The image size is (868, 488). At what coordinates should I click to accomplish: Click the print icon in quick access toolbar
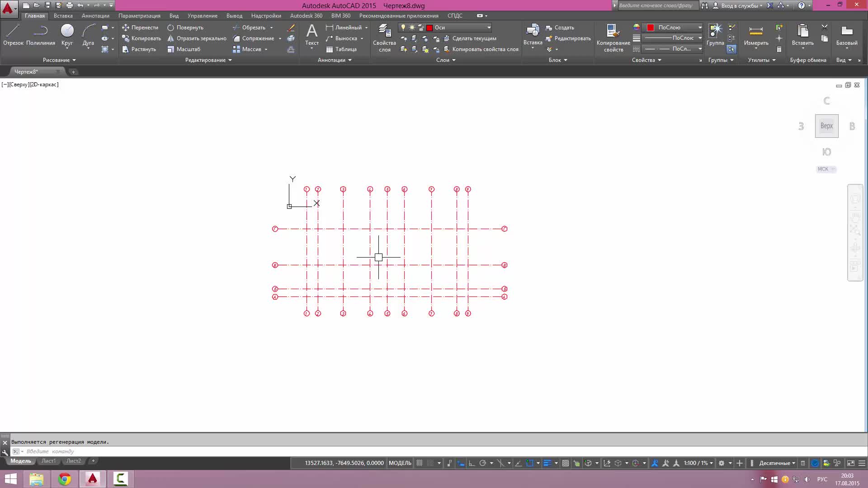point(69,5)
